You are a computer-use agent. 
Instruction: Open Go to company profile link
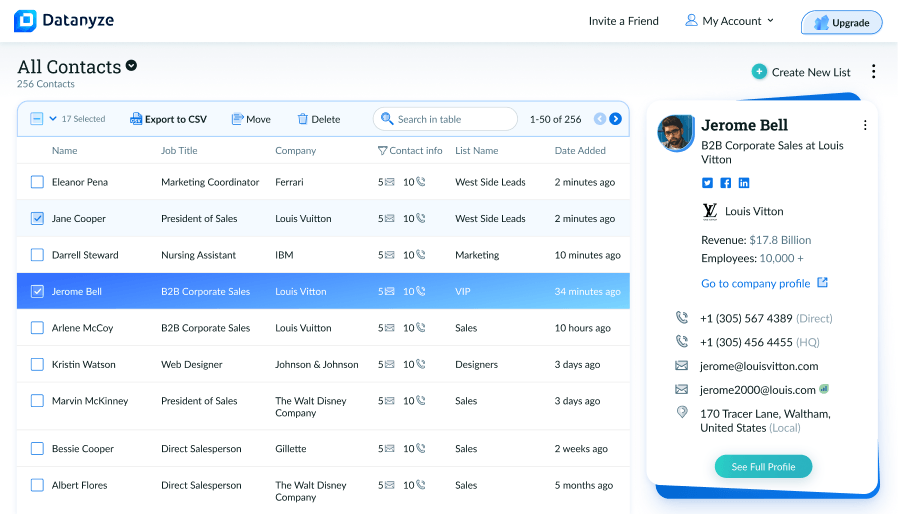coord(756,283)
